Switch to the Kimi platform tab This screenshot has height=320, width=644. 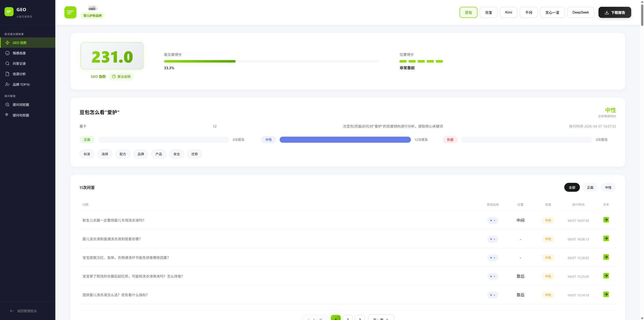[508, 13]
